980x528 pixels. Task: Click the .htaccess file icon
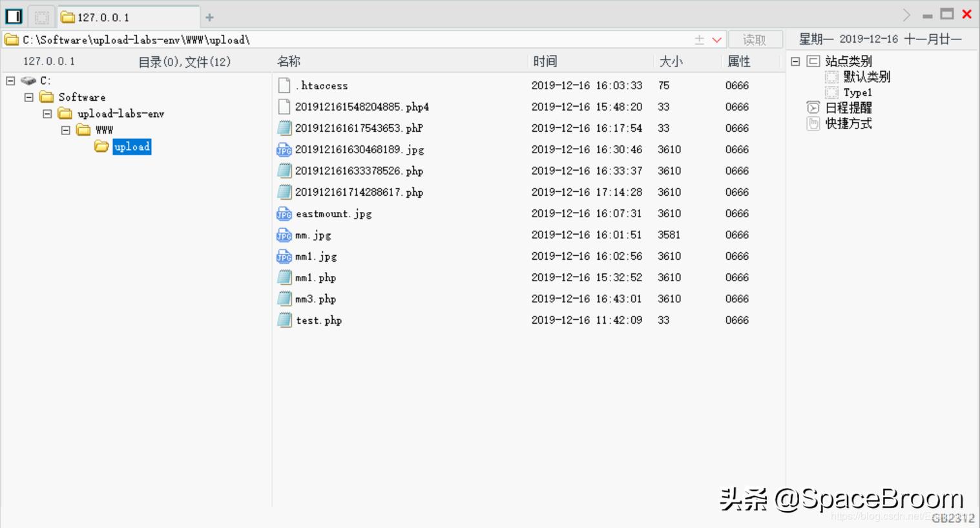tap(284, 85)
